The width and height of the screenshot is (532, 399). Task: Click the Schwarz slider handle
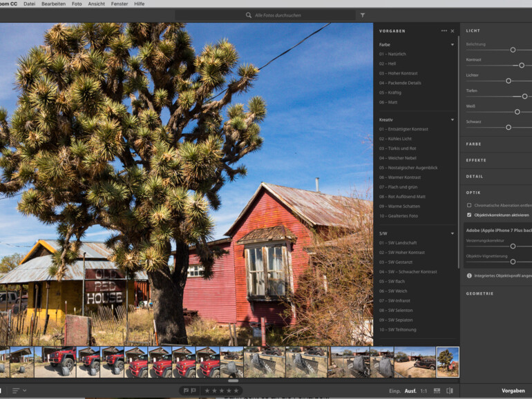(x=509, y=128)
